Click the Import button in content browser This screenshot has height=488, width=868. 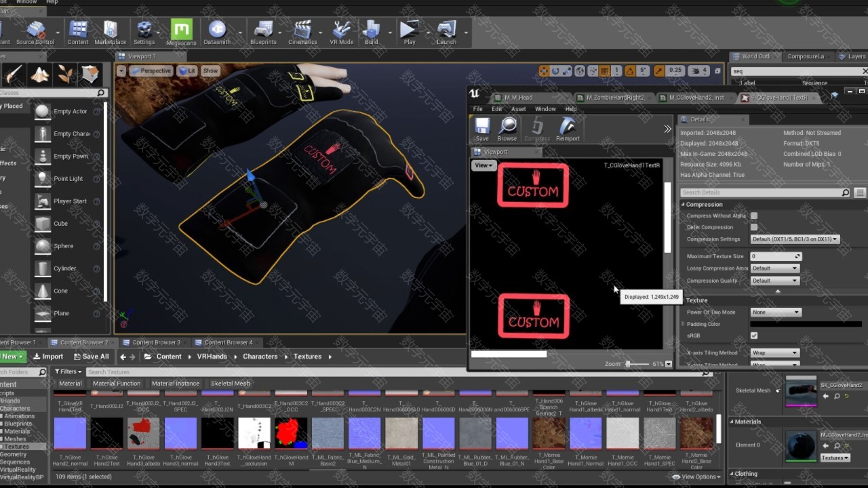[47, 357]
